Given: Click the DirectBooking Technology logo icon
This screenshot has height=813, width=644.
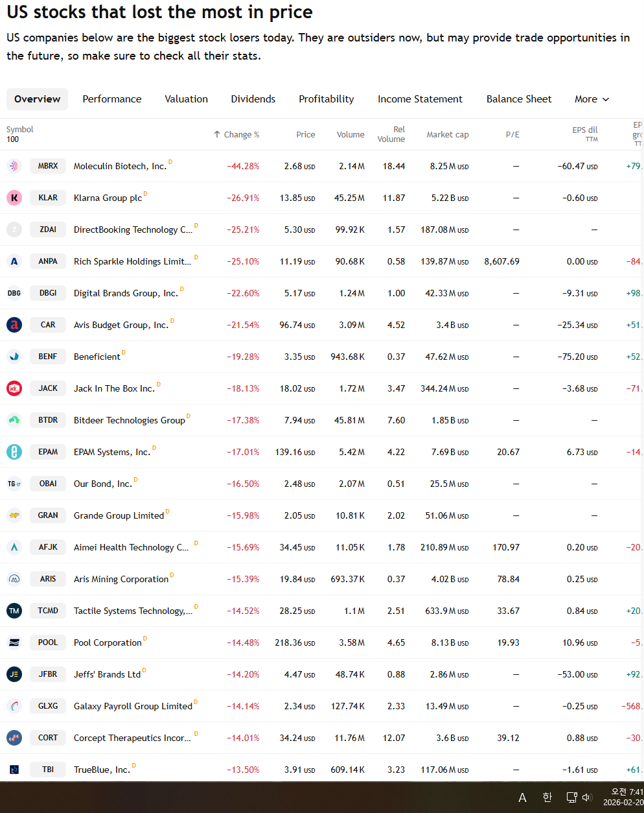Looking at the screenshot, I should pos(14,230).
